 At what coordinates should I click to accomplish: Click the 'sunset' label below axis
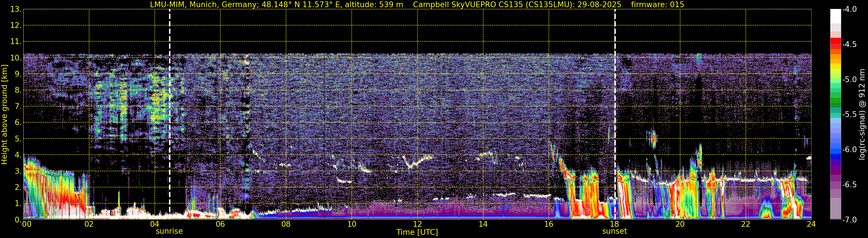(x=615, y=231)
